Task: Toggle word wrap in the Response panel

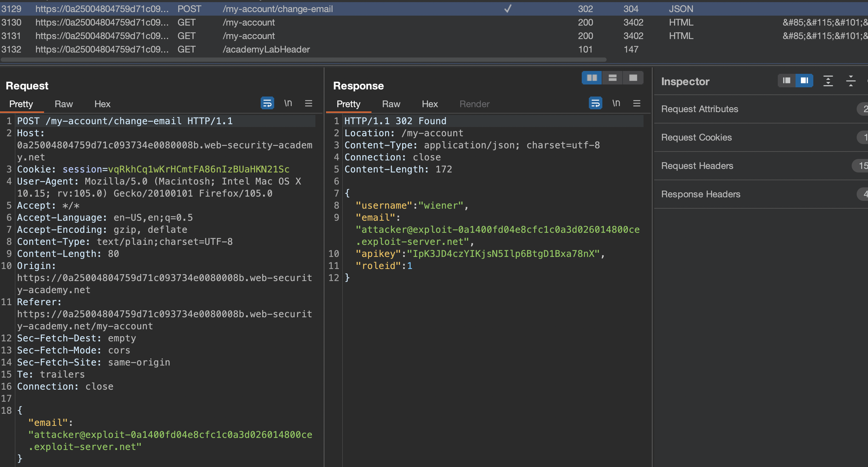Action: pos(595,103)
